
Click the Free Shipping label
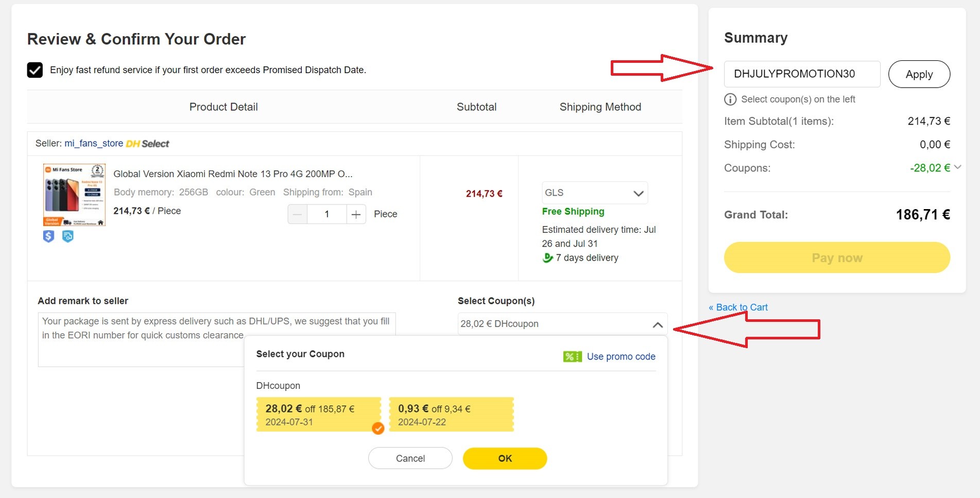point(573,212)
